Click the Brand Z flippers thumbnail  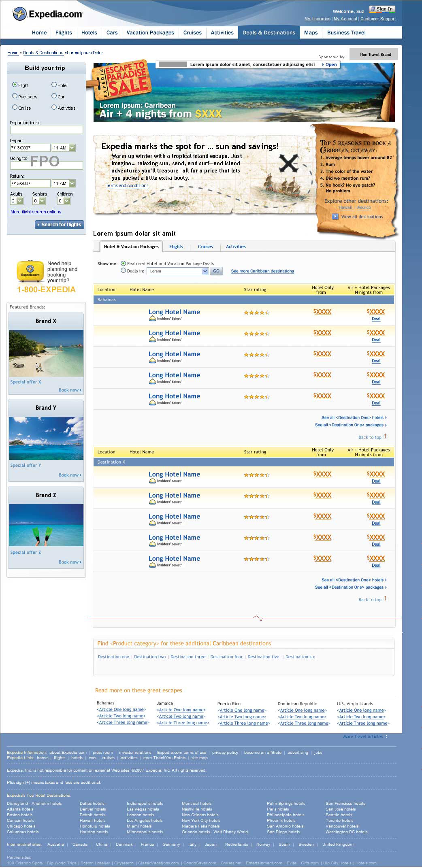[x=46, y=525]
